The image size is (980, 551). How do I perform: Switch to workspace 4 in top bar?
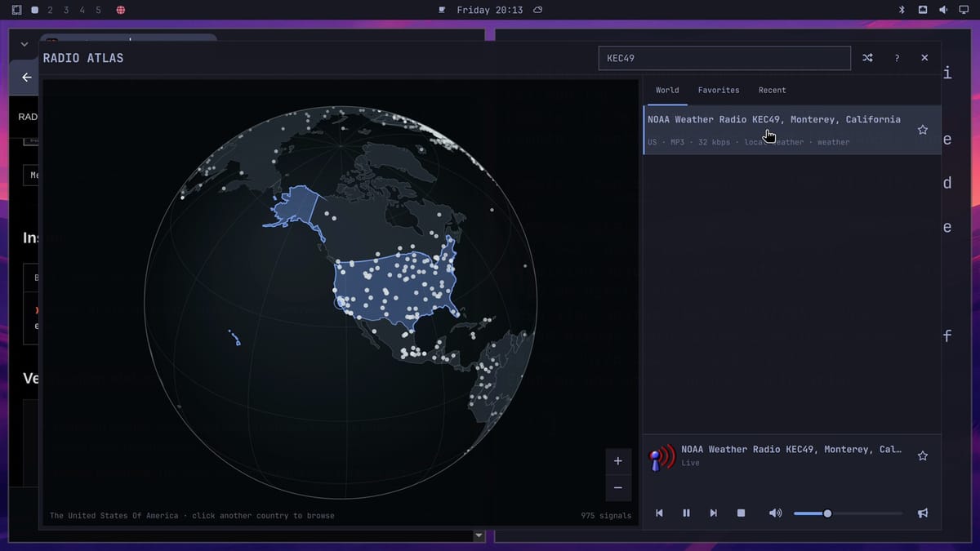point(82,10)
